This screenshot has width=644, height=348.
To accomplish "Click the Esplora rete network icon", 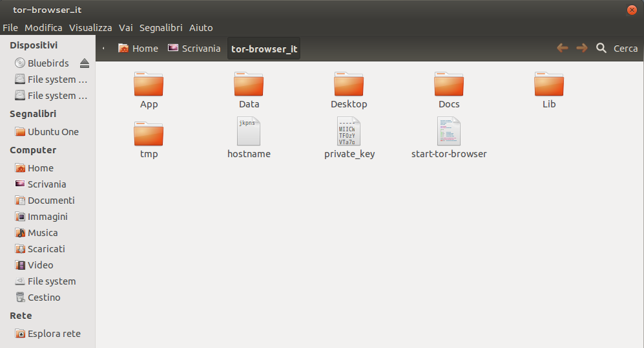I will (20, 334).
